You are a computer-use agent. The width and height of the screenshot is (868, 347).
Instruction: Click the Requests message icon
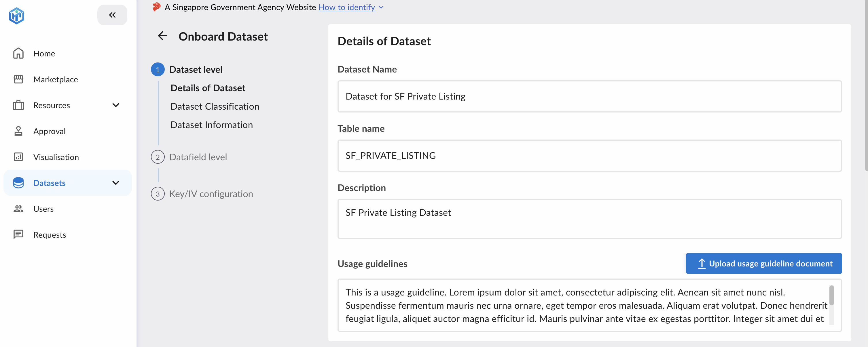[x=18, y=234]
